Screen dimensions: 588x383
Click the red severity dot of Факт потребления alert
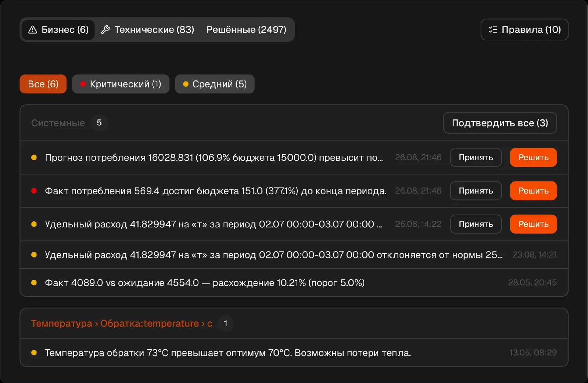point(34,191)
